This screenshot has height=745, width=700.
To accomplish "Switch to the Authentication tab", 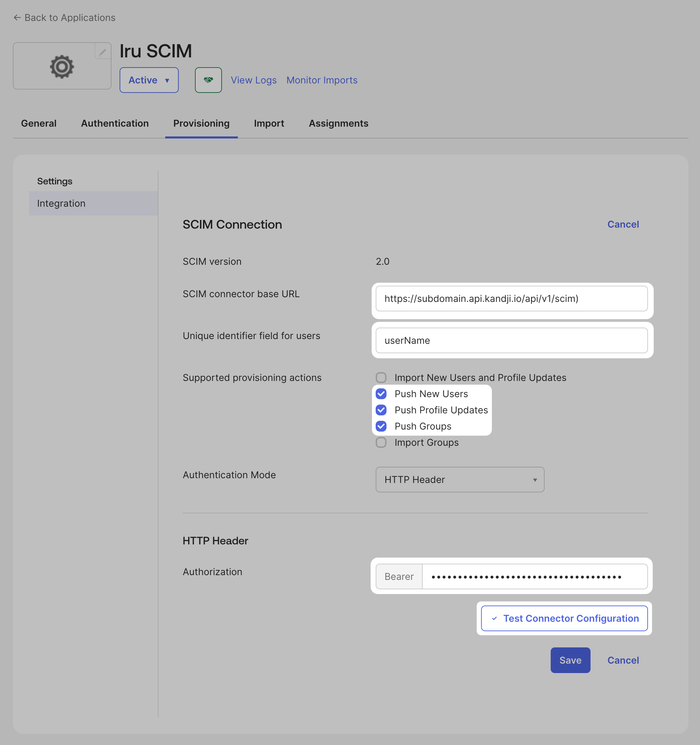I will point(115,123).
